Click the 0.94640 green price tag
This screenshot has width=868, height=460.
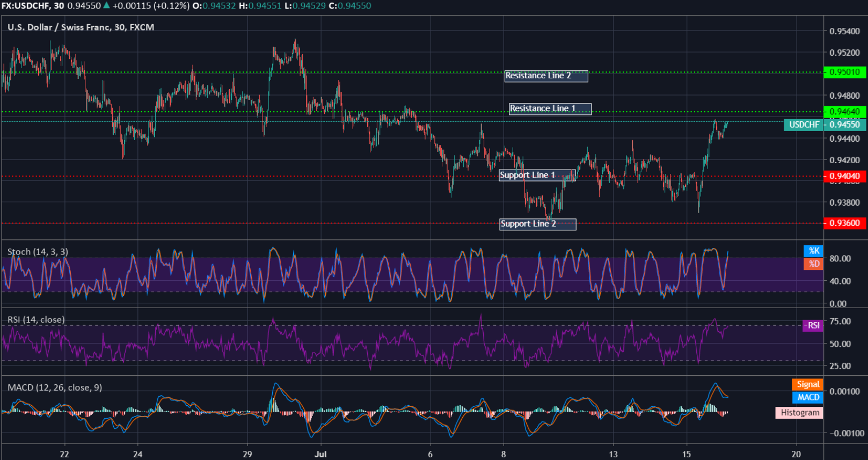pyautogui.click(x=844, y=112)
